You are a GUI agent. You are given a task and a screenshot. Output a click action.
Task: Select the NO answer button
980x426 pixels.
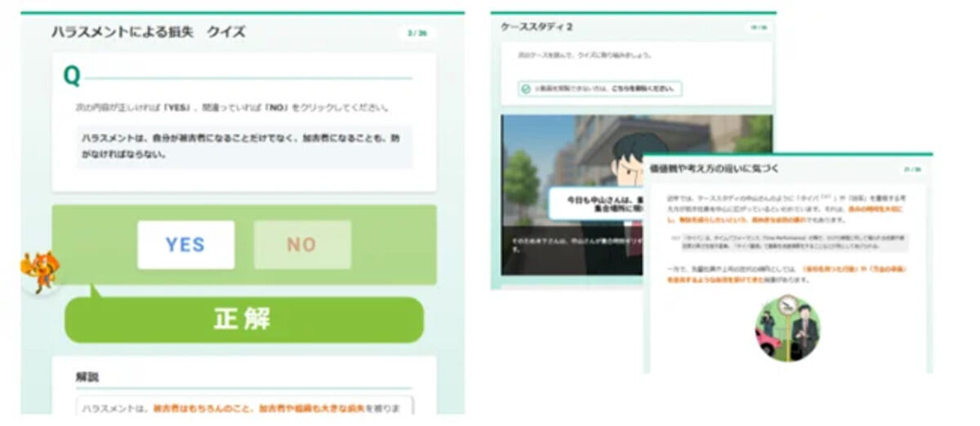(302, 245)
